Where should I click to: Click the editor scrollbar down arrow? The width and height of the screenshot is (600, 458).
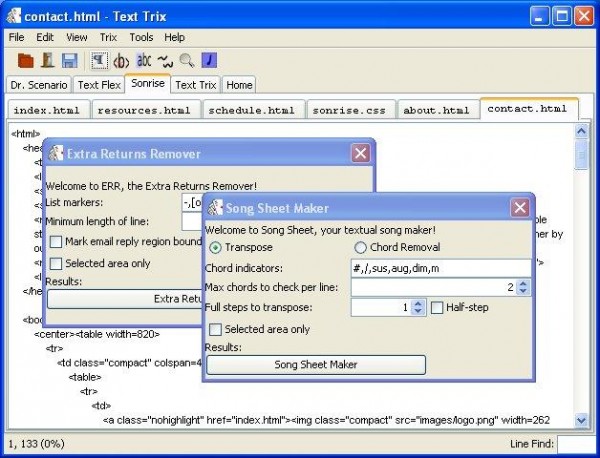tap(581, 420)
